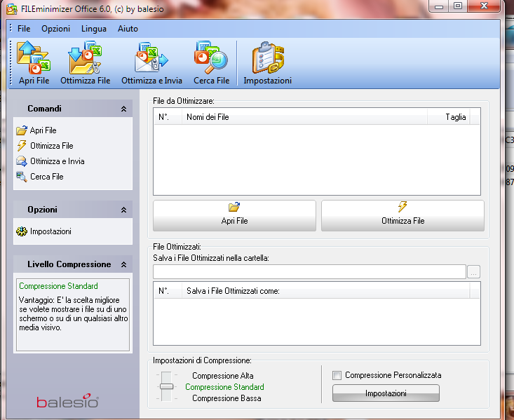Select Compressione Bassa level
The height and width of the screenshot is (420, 514).
pos(226,398)
